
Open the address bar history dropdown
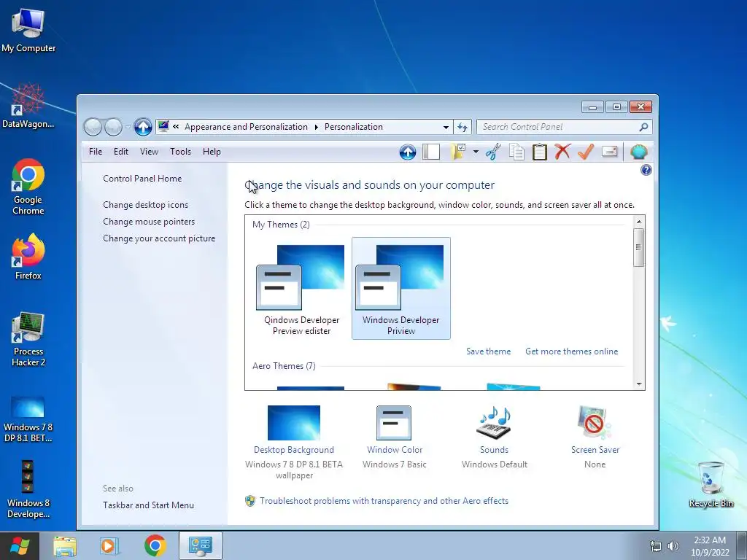tap(446, 127)
